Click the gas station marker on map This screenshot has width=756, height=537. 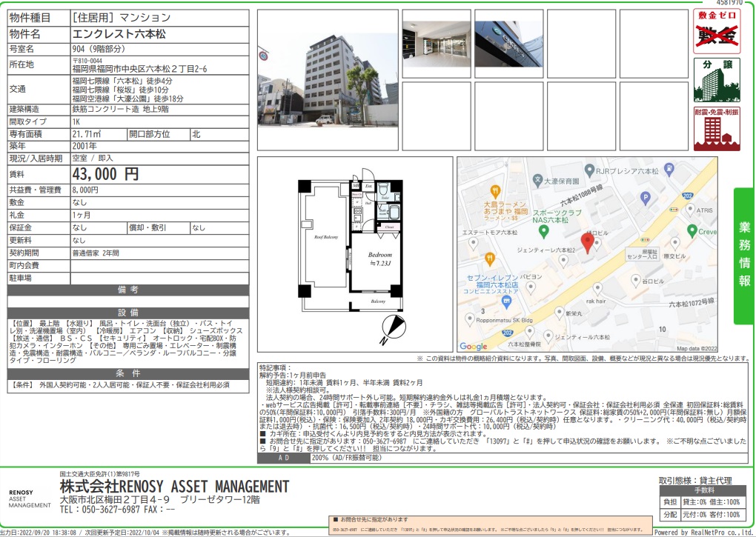[669, 169]
